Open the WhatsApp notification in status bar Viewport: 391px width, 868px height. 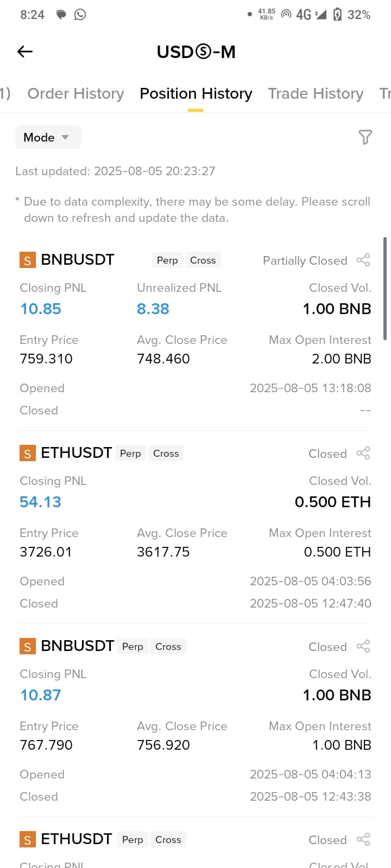coord(80,15)
